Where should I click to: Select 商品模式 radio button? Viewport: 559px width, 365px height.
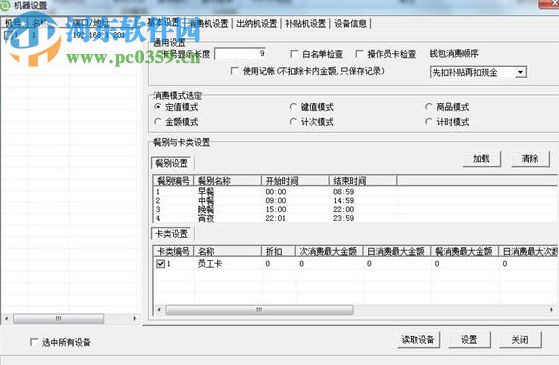coord(429,107)
